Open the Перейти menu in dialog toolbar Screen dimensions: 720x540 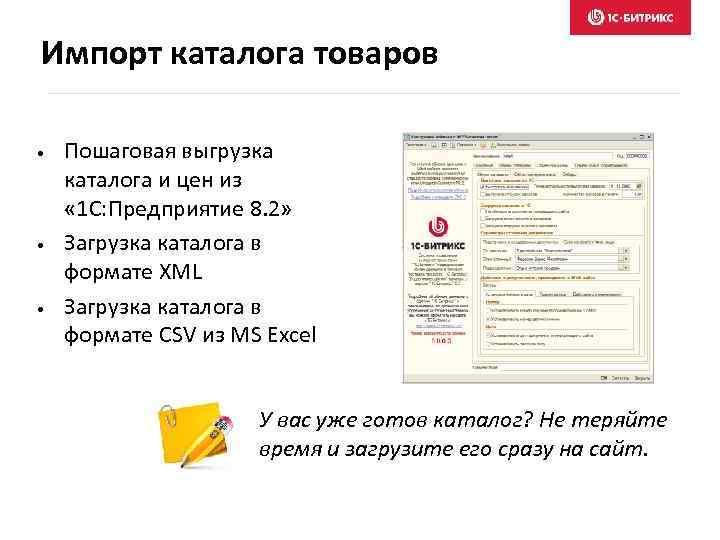(x=467, y=145)
